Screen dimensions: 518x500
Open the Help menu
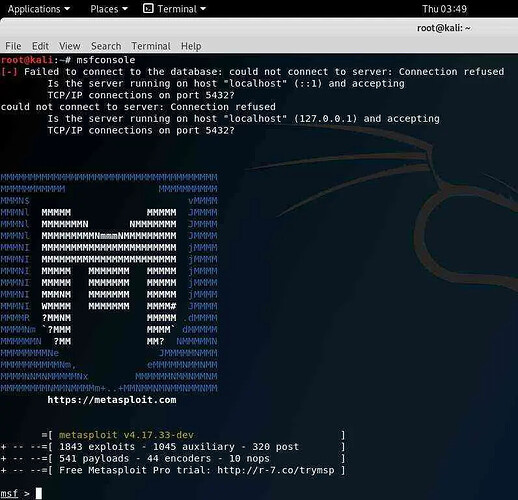coord(191,46)
